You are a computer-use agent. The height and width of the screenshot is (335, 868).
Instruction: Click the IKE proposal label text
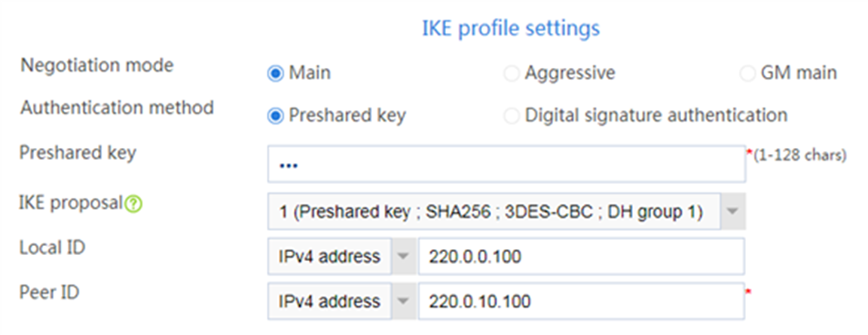click(x=71, y=204)
